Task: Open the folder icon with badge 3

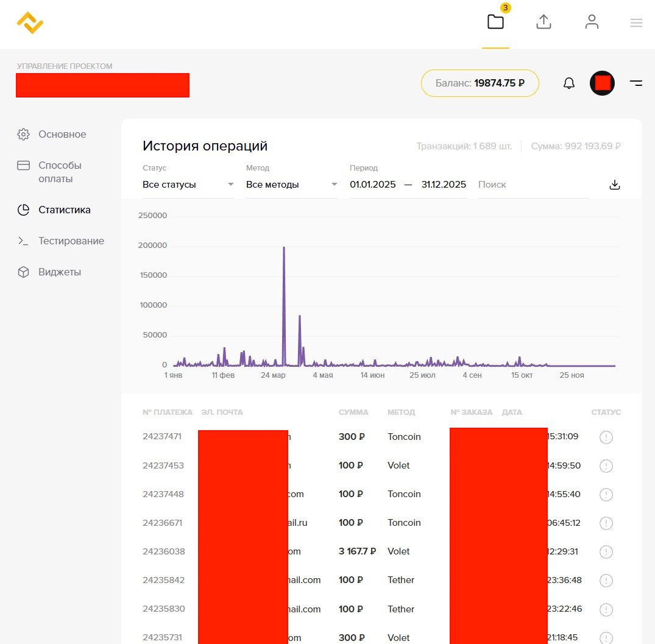Action: [495, 23]
